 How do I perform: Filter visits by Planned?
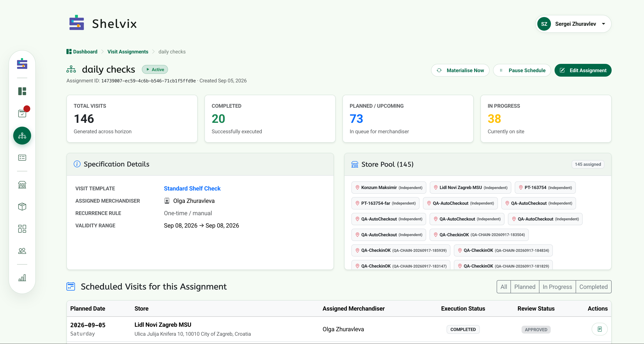(x=525, y=287)
